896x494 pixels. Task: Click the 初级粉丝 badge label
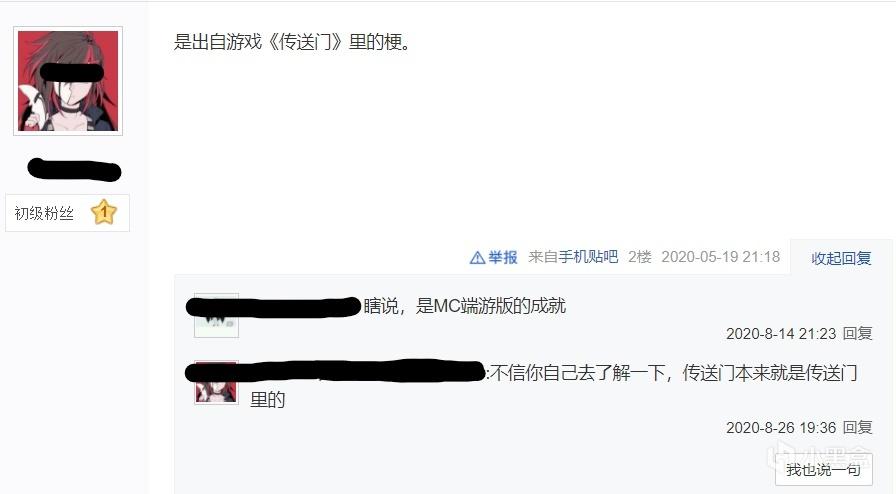[44, 213]
